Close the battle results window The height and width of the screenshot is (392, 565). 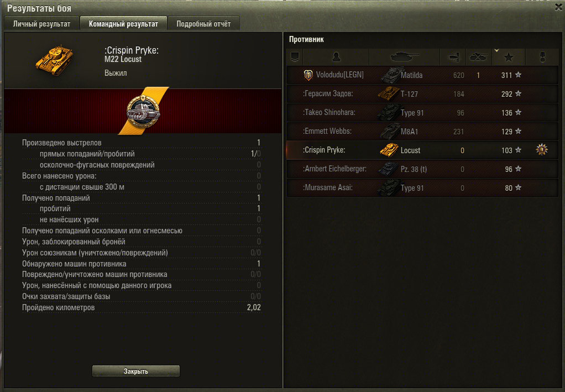pos(558,7)
